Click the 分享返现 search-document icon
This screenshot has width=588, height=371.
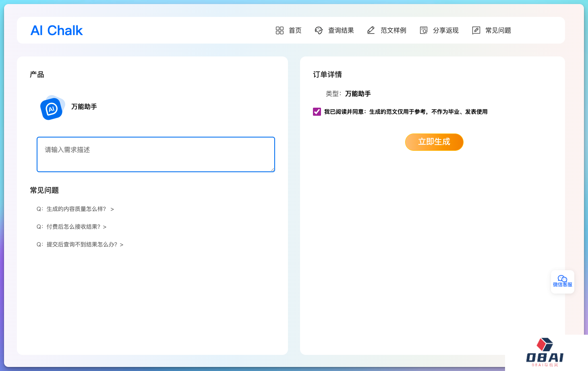(x=424, y=31)
